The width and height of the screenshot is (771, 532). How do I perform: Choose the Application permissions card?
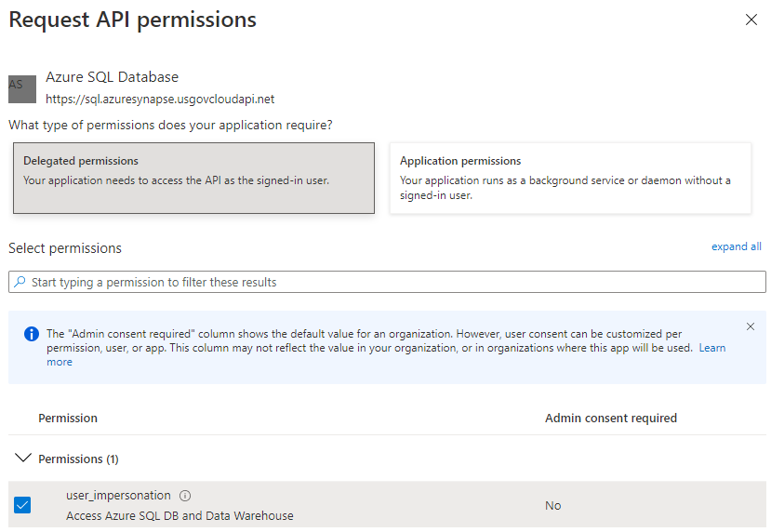coord(570,178)
